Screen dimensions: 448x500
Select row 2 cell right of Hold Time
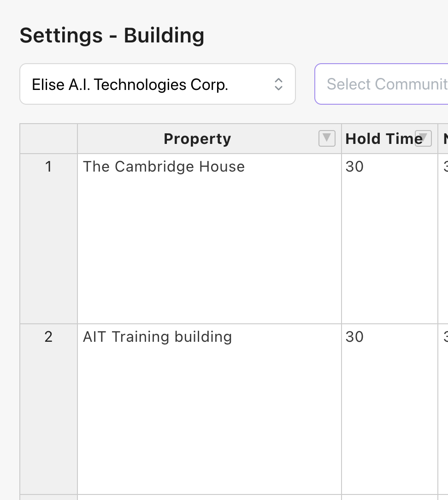[x=443, y=409]
